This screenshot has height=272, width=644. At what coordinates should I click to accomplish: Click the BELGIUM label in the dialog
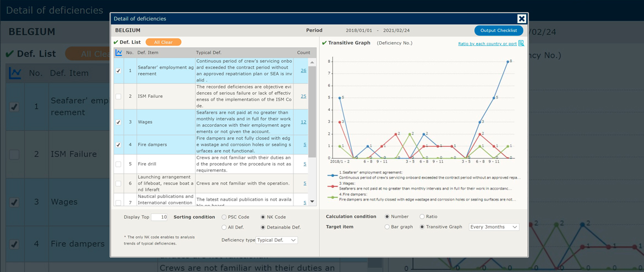coord(128,30)
